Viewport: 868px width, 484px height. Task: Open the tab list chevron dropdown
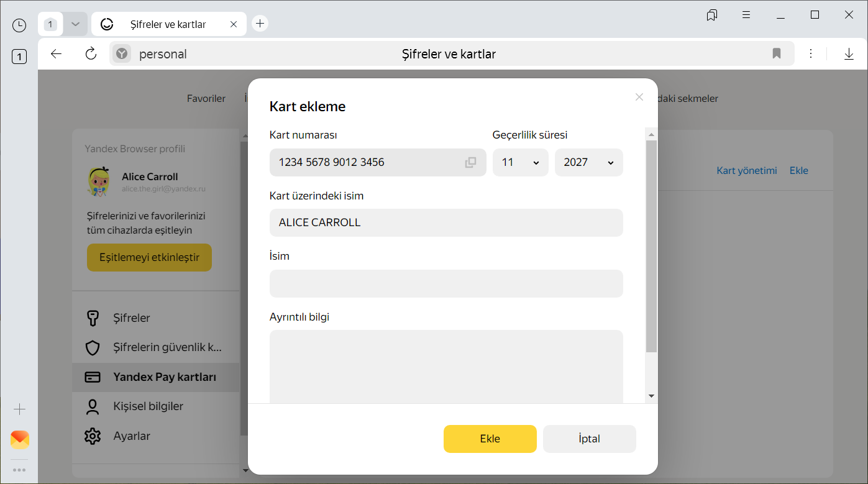pos(75,24)
